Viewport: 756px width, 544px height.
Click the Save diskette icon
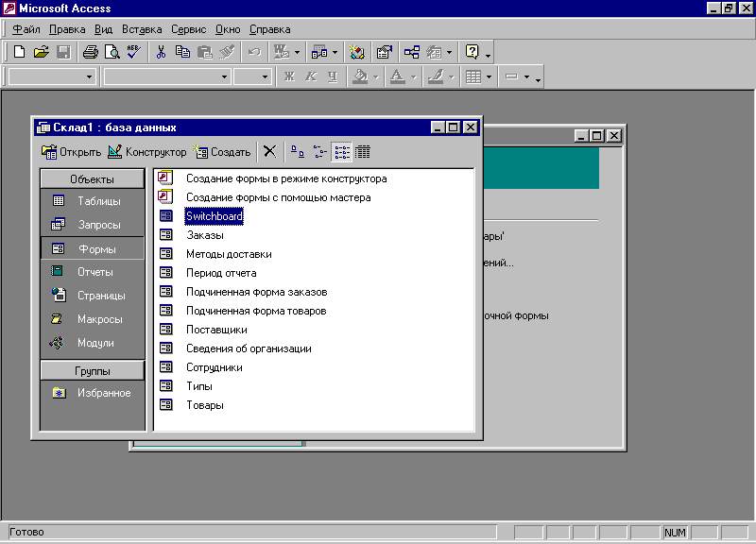[63, 52]
